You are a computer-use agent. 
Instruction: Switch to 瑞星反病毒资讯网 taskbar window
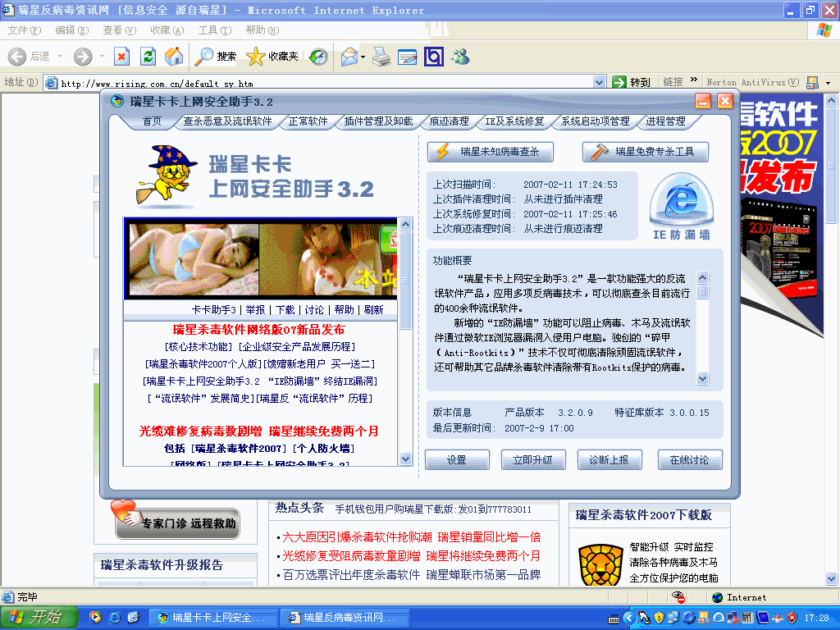[345, 618]
